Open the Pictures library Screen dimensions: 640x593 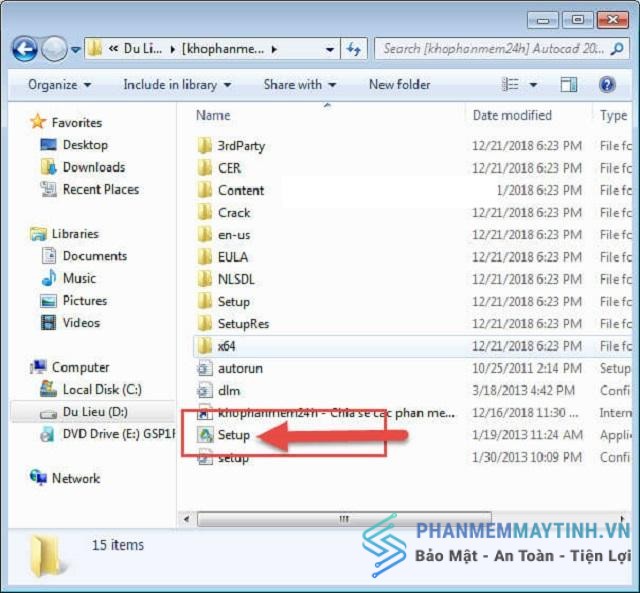click(x=84, y=301)
